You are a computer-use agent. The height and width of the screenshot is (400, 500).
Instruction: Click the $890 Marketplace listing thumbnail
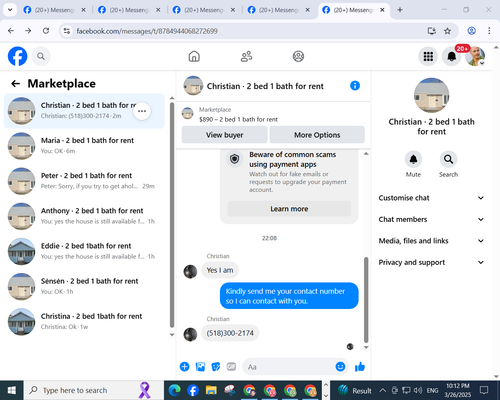(187, 113)
